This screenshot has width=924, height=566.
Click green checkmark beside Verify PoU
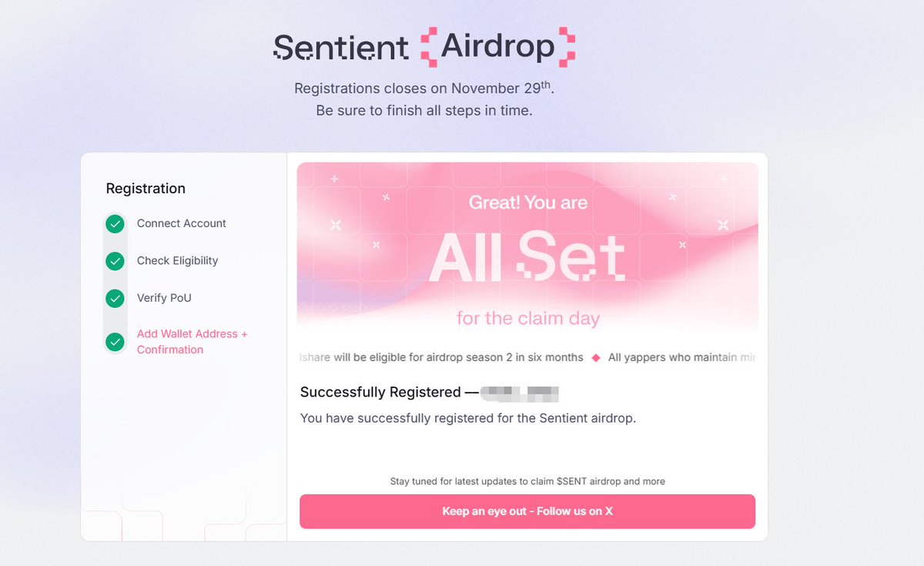click(x=115, y=298)
